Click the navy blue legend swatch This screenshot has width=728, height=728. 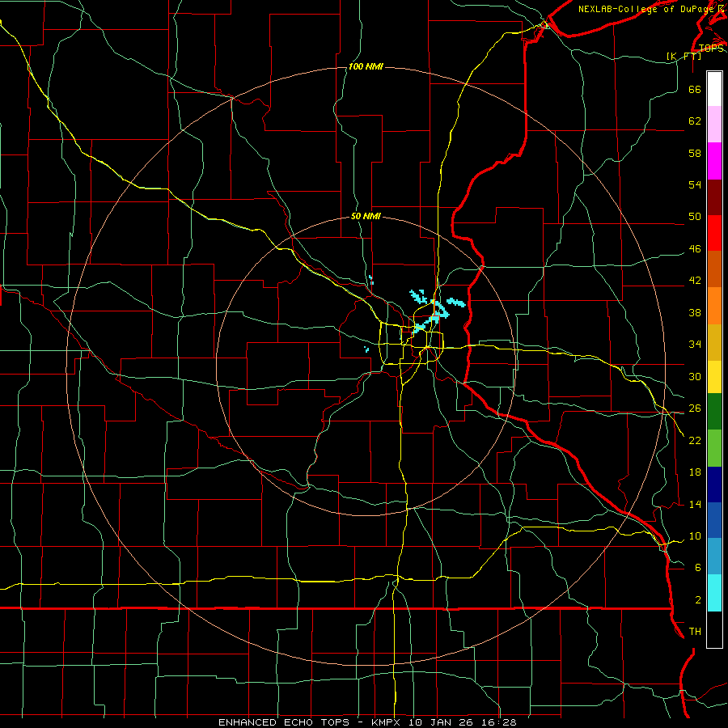point(714,485)
